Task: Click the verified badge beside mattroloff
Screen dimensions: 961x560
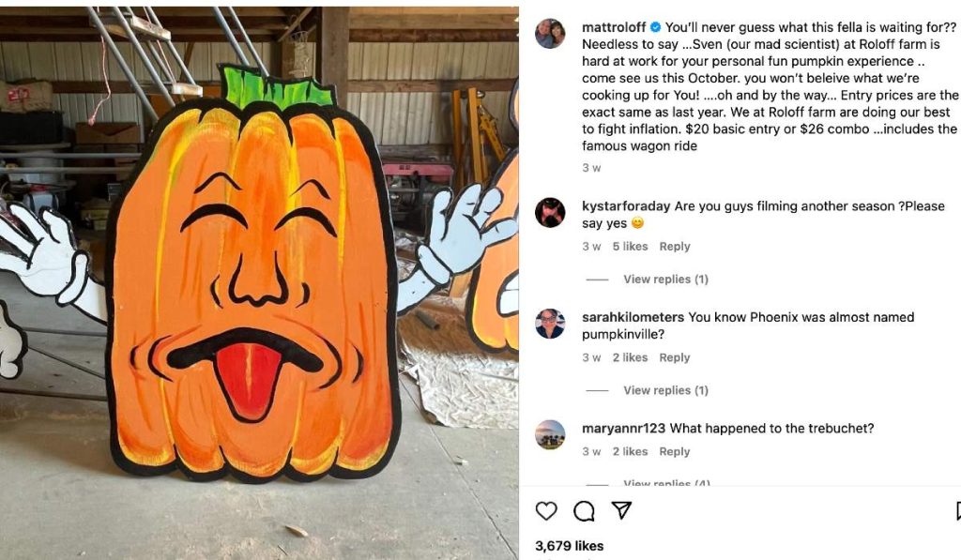Action: [x=656, y=27]
